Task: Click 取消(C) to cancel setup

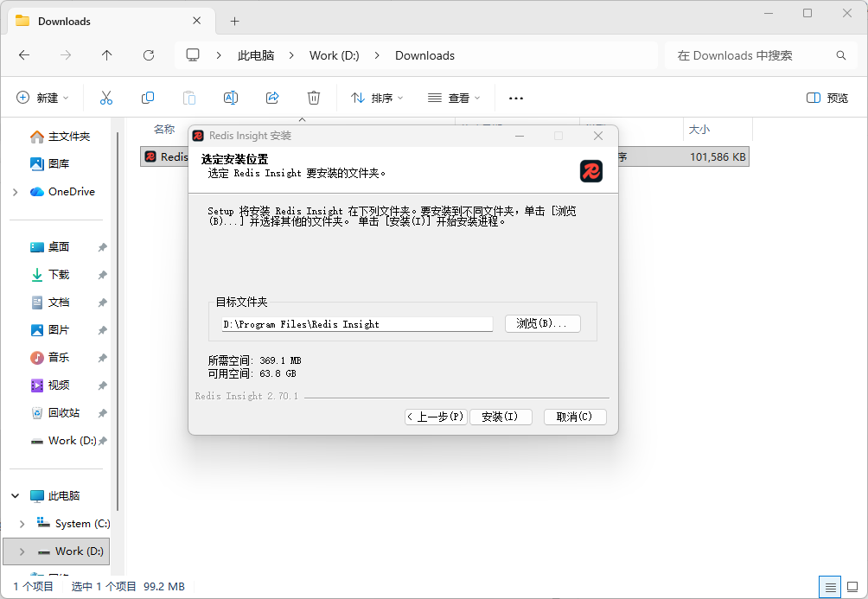Action: tap(575, 417)
